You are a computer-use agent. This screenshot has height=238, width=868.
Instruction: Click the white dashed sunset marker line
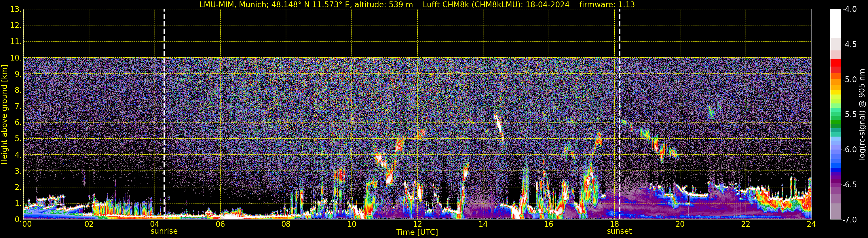[x=619, y=114]
